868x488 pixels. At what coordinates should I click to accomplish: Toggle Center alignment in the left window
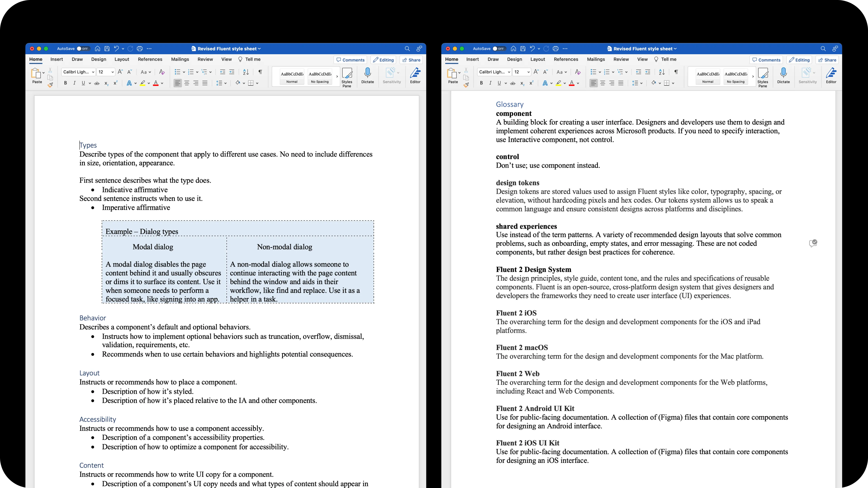click(x=187, y=83)
